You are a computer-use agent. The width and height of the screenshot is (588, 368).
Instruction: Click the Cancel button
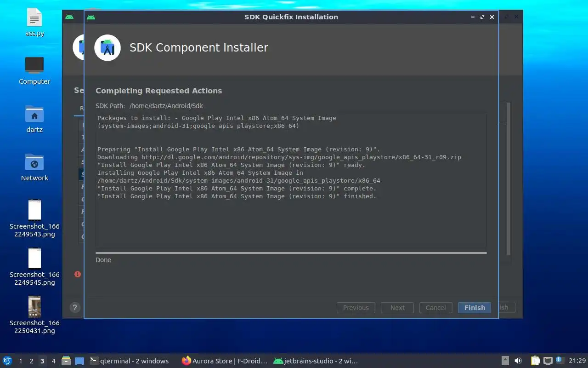click(435, 308)
